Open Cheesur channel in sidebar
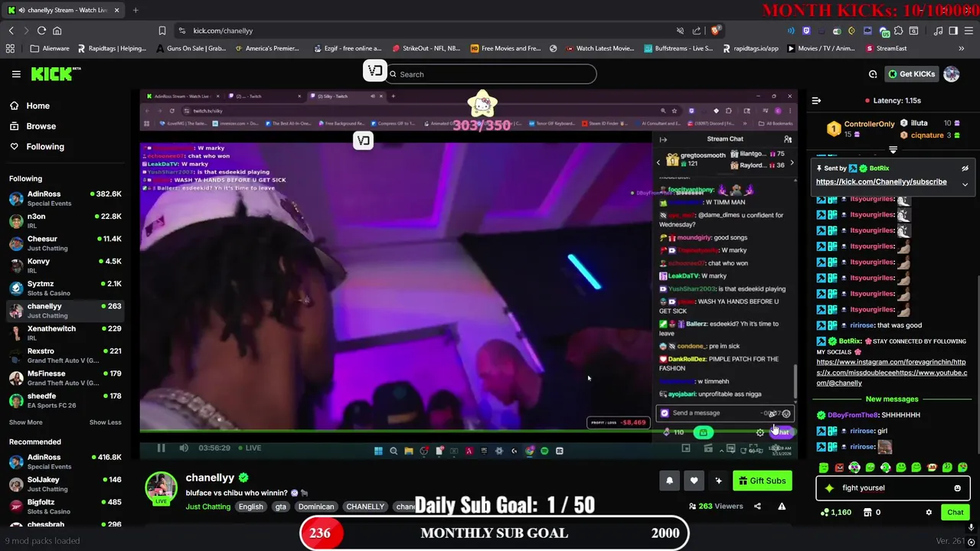The height and width of the screenshot is (551, 980). 65,243
